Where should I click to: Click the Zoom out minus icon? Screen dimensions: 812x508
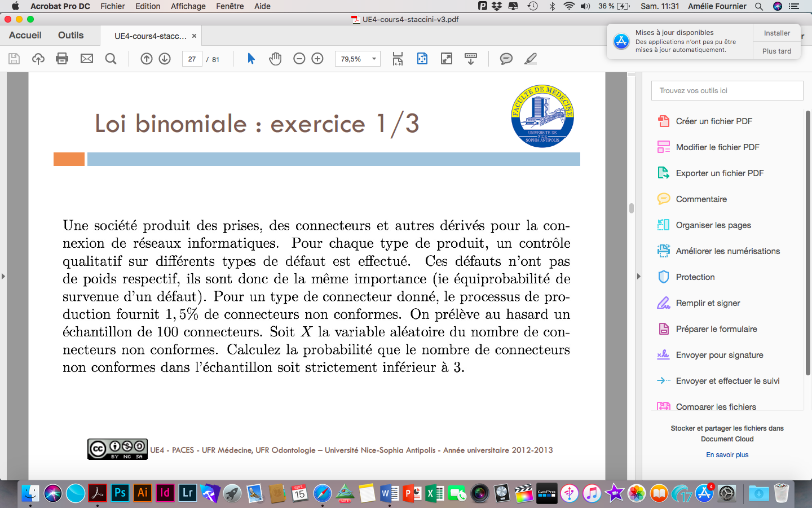299,59
